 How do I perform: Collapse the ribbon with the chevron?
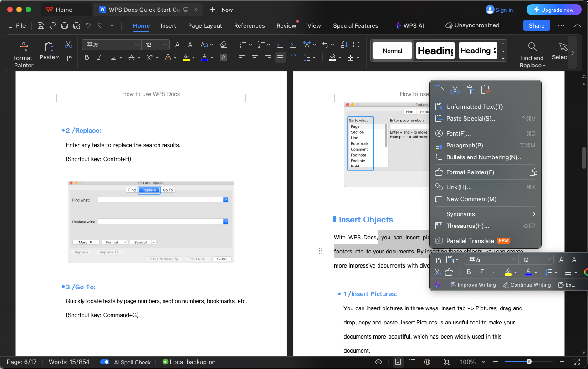[578, 25]
